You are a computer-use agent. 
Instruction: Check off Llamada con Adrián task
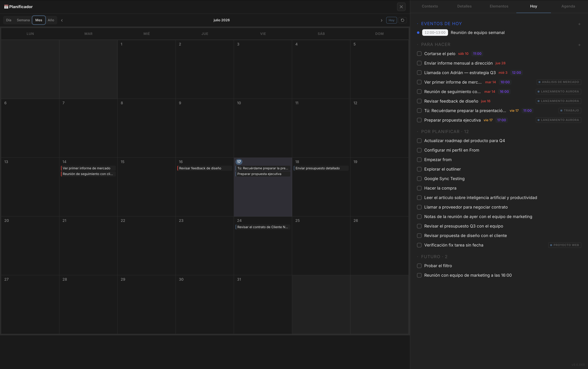[x=419, y=73]
